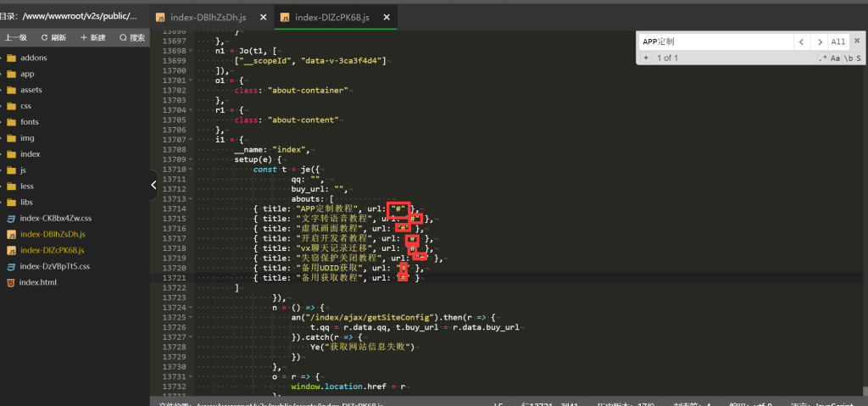Click the "虚拟画面教程" title string

[x=329, y=229]
